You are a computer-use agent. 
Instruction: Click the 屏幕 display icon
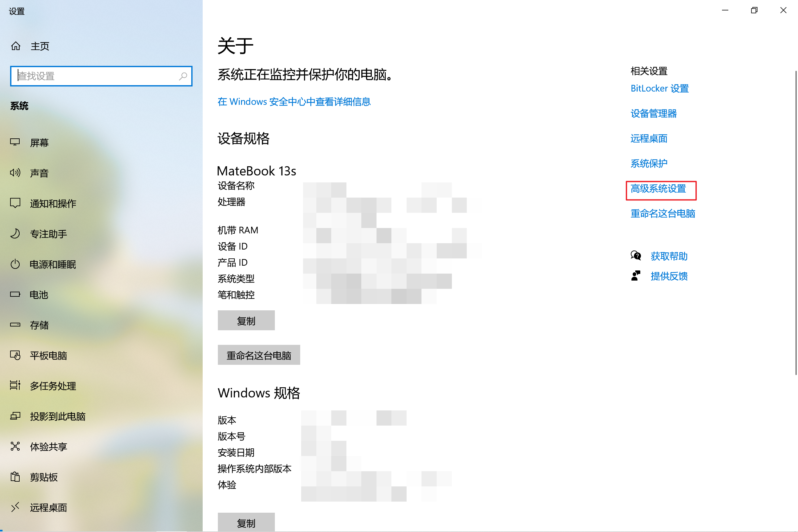point(15,142)
